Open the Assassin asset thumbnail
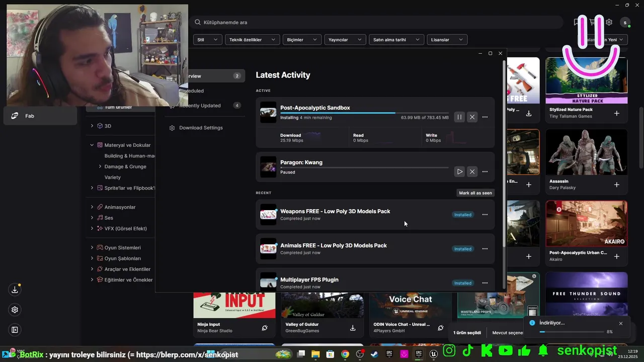Image resolution: width=644 pixels, height=362 pixels. (x=587, y=152)
